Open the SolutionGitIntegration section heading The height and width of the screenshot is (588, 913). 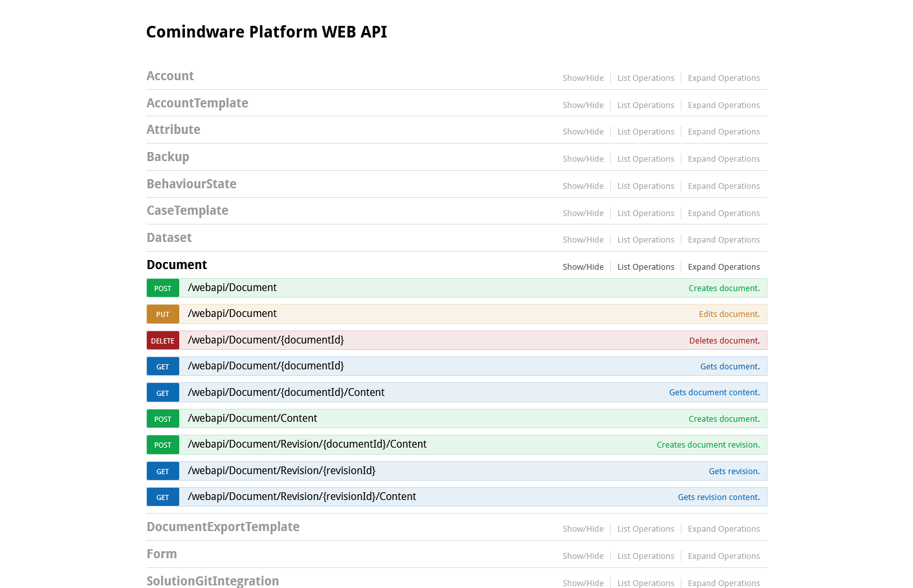(x=213, y=581)
